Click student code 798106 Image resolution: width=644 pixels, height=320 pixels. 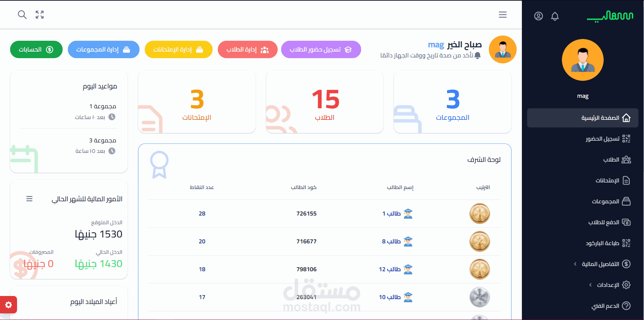point(307,269)
